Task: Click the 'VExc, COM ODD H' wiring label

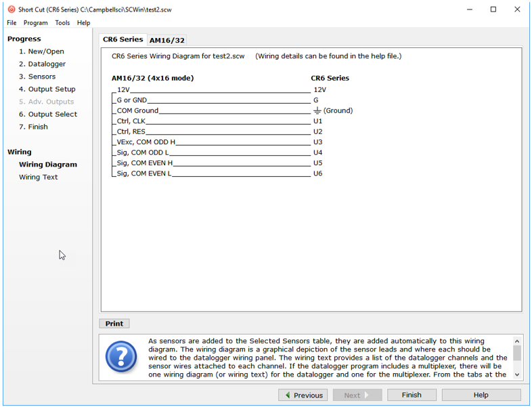Action: click(x=146, y=142)
